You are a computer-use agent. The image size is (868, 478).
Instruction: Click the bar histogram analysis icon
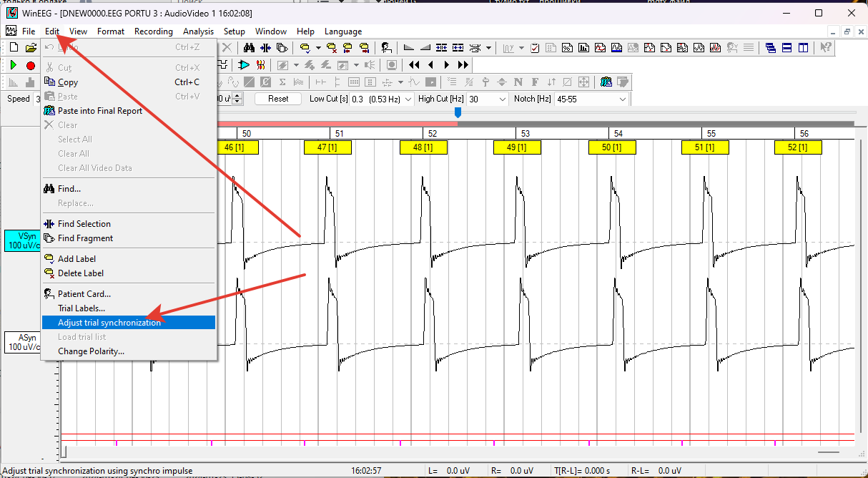[x=583, y=48]
